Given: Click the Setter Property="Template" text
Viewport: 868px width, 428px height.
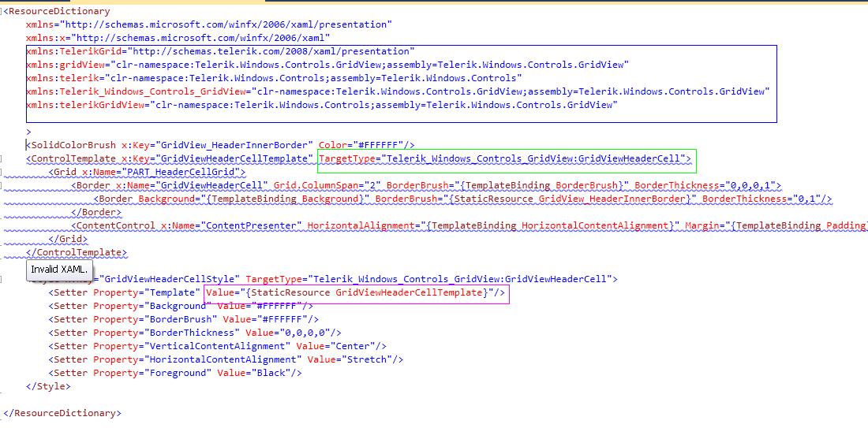Looking at the screenshot, I should click(127, 292).
